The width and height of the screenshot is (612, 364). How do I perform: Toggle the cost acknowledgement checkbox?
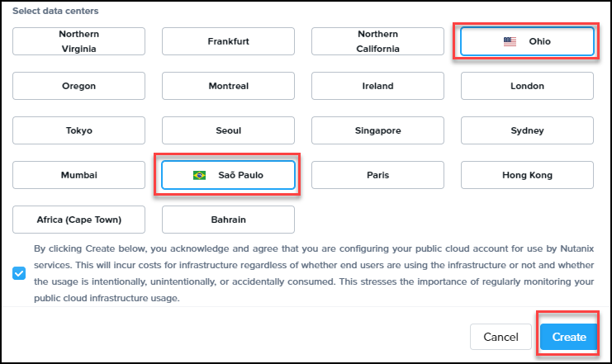(x=19, y=273)
